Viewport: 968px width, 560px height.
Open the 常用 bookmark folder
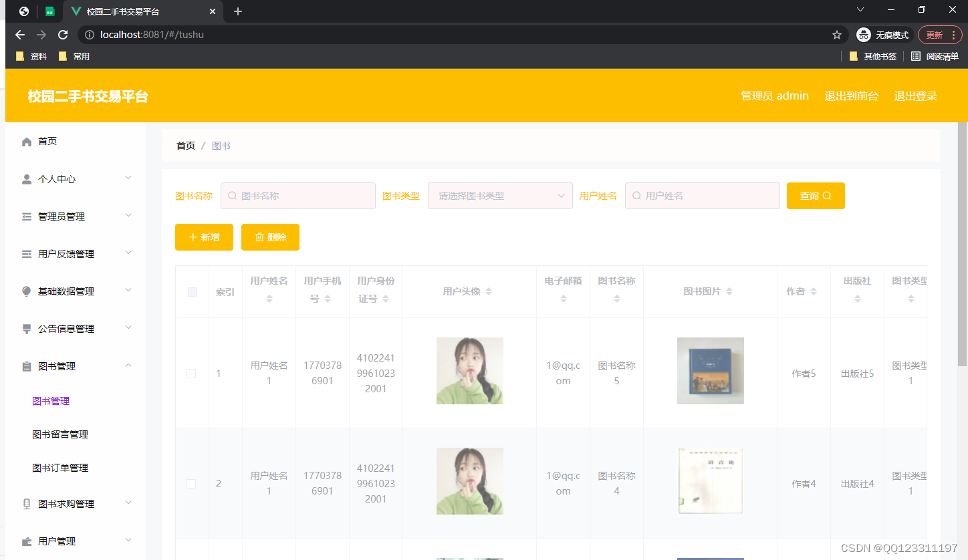74,57
